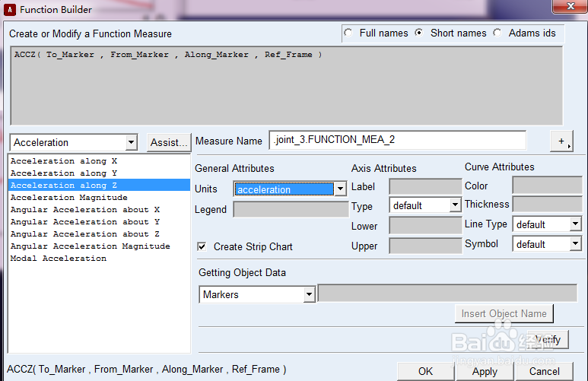
Task: Close the Function Builder window
Action: (571, 6)
